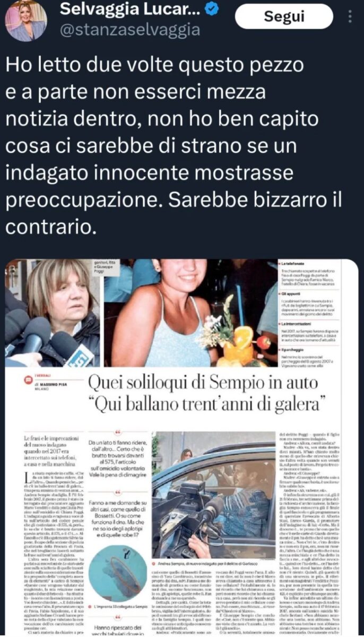364x637 pixels.
Task: Open Selvaggia Lucarelli's profile avatar
Action: [26, 20]
